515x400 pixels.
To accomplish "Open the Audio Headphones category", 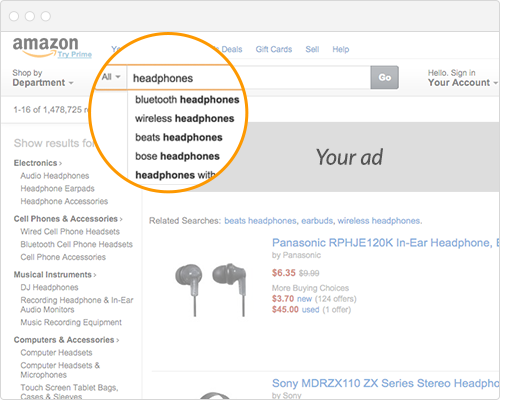I will pos(55,176).
